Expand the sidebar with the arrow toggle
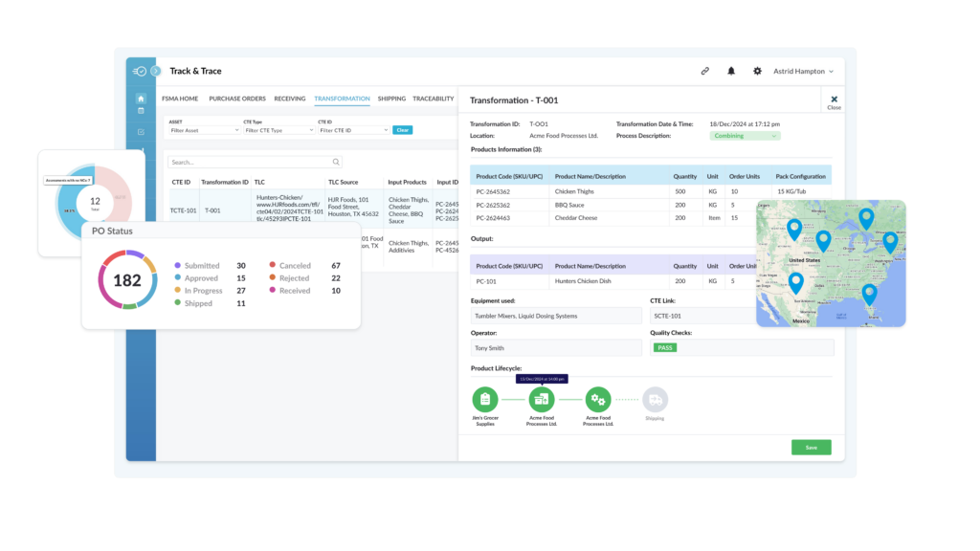 tap(155, 71)
